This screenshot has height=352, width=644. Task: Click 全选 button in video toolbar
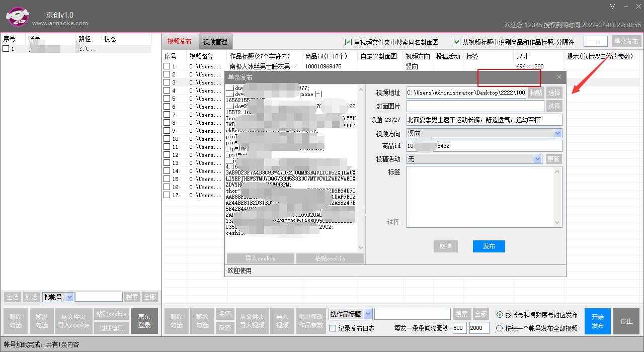tap(224, 314)
